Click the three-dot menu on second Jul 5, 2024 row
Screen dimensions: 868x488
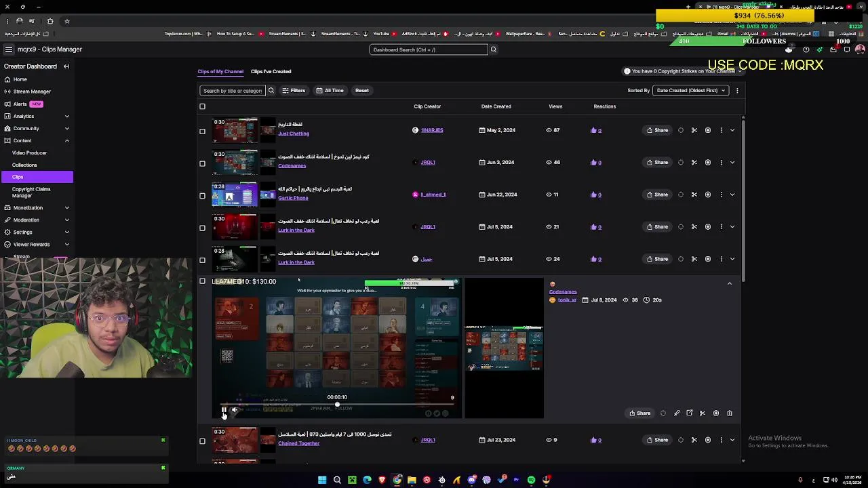722,259
